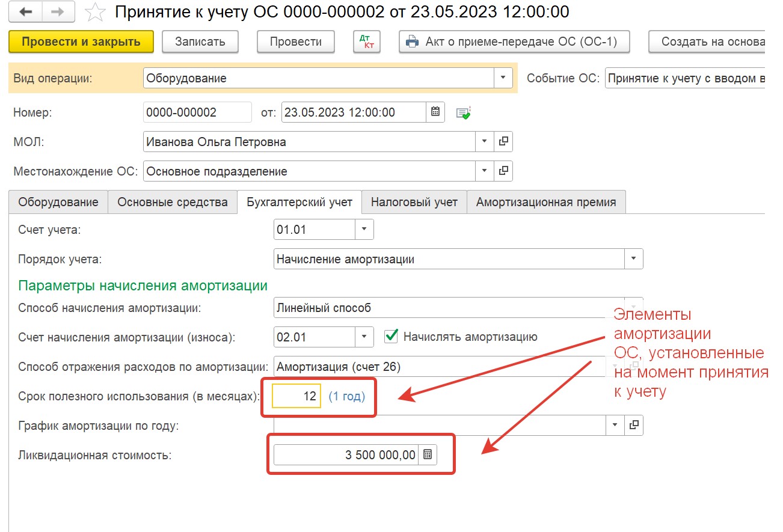Open МОЛ Иванова Ольга Петровна record
This screenshot has height=532, width=783.
pos(503,142)
